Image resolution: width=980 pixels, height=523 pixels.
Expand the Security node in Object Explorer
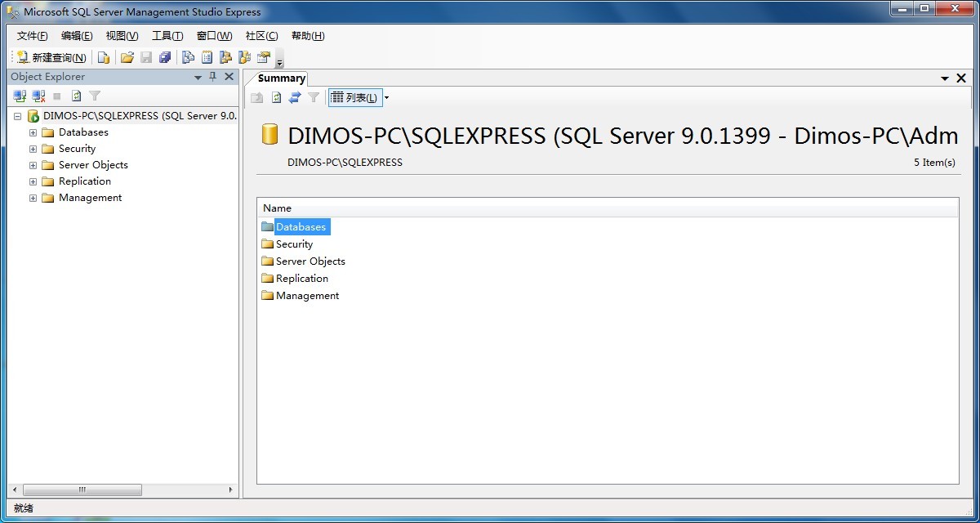point(33,149)
